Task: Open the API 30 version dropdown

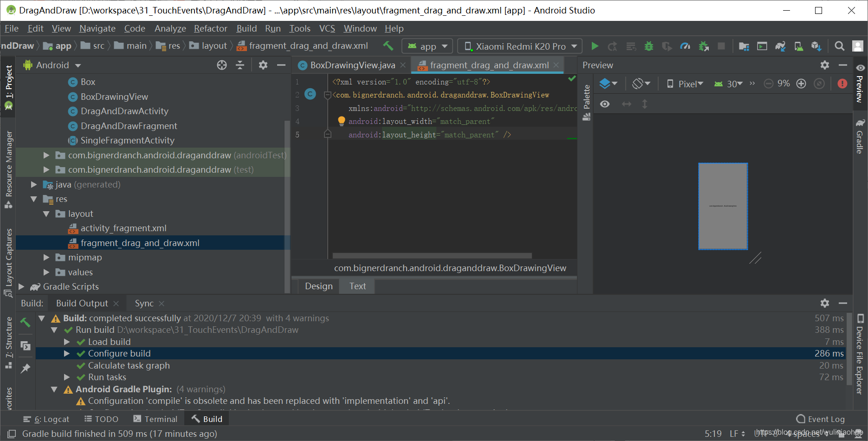Action: tap(728, 84)
